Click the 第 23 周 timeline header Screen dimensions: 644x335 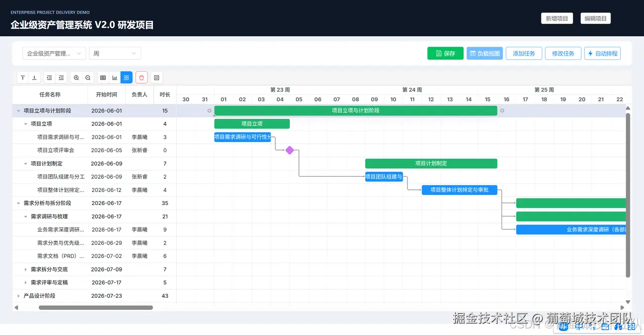(280, 90)
